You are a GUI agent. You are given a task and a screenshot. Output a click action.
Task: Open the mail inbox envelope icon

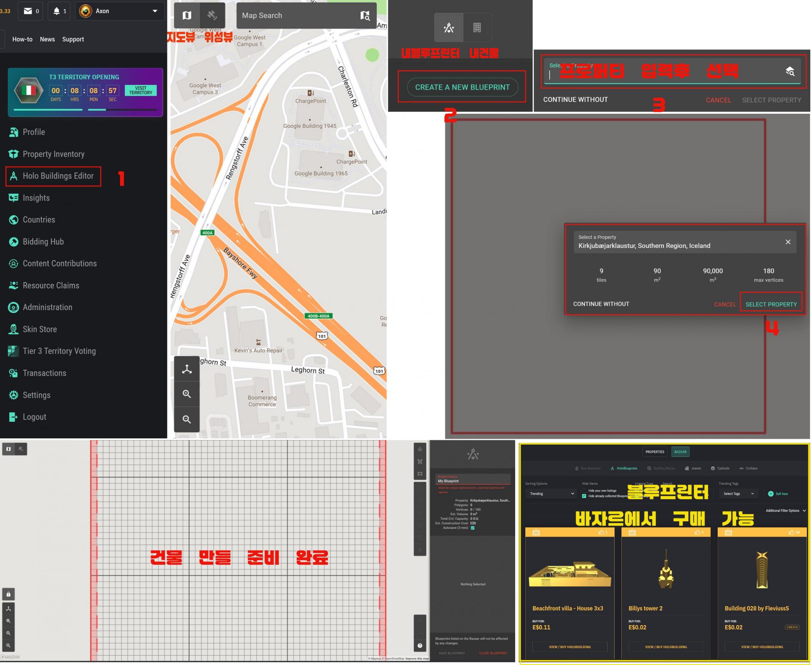[28, 11]
